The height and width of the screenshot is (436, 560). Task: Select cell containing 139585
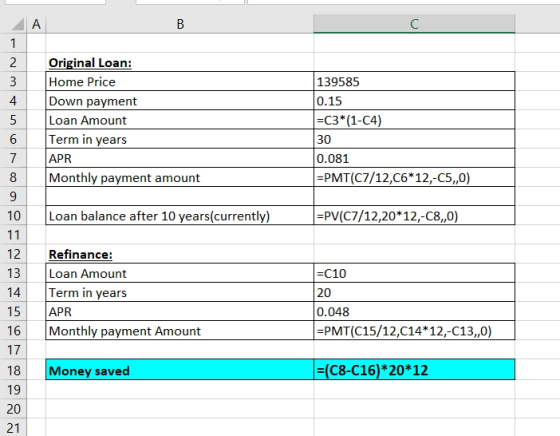pyautogui.click(x=414, y=81)
